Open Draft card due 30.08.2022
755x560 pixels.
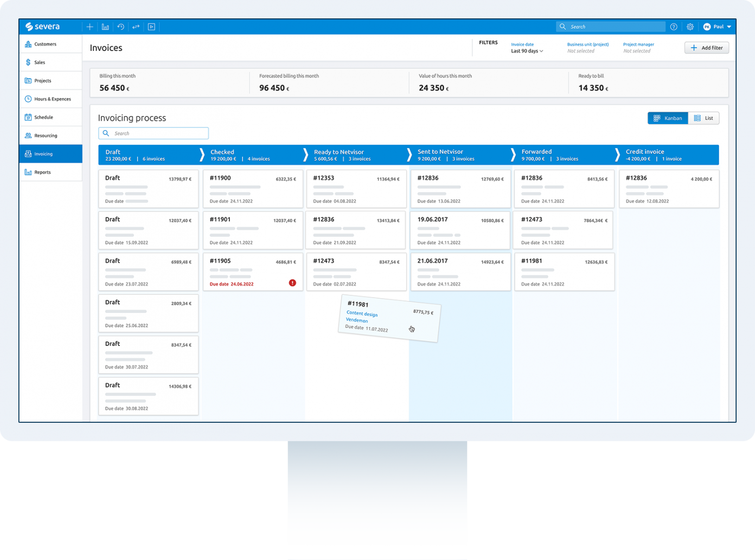(x=149, y=396)
